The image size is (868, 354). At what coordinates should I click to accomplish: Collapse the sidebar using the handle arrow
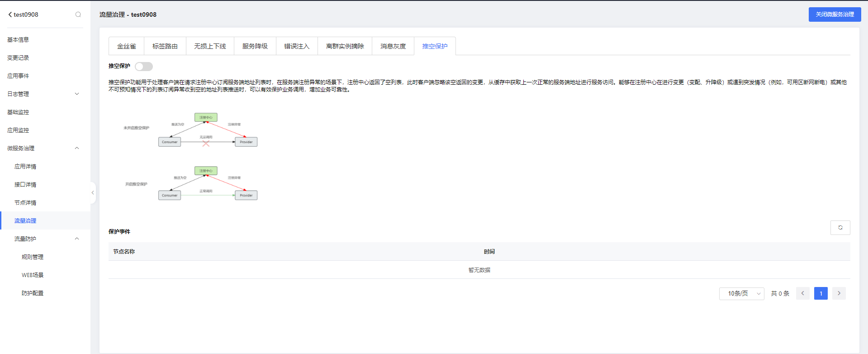click(93, 193)
